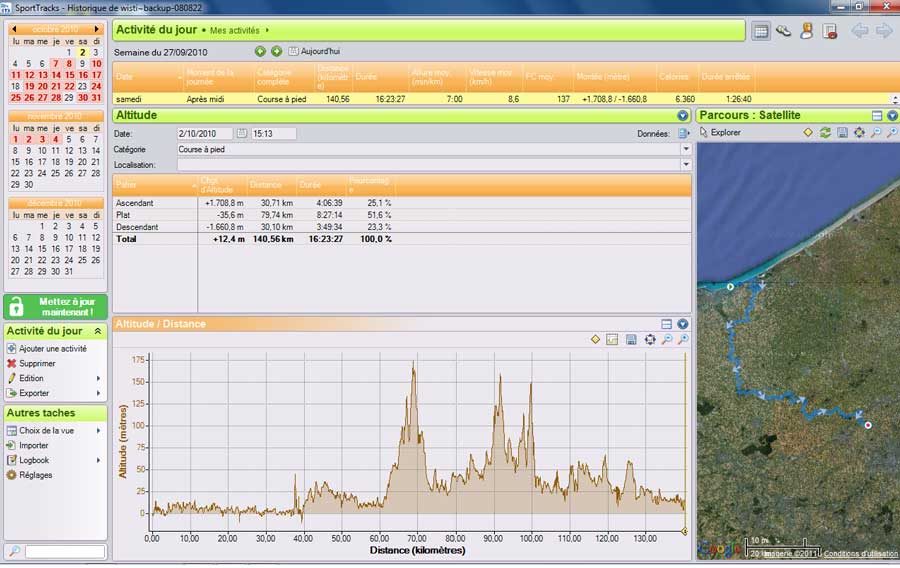Open the calendar view icon in top toolbar
Viewport: 900px width, 568px height.
coord(761,31)
